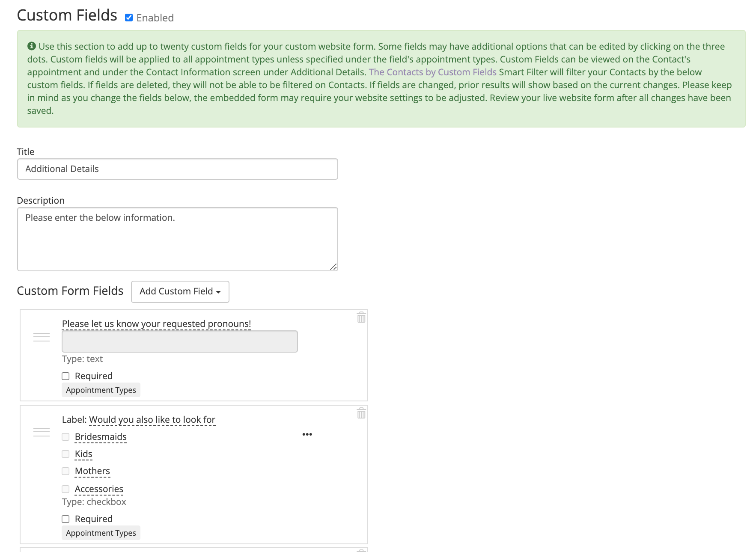Edit the 'Kids' option text
The width and height of the screenshot is (756, 552).
tap(83, 454)
